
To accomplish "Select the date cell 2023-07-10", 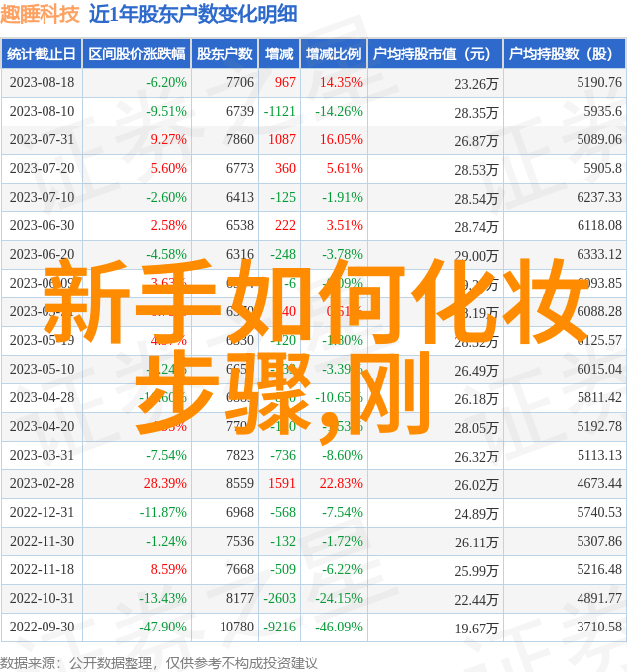I will (x=42, y=197).
